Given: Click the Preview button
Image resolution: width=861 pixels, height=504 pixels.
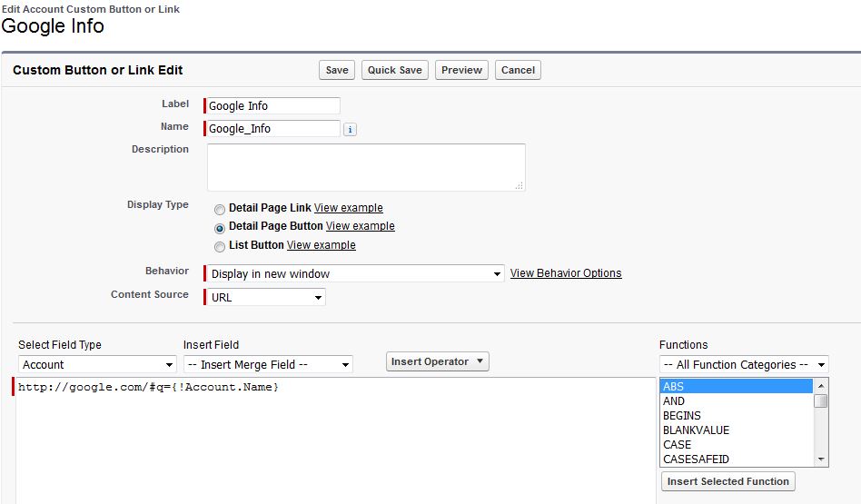Looking at the screenshot, I should (x=461, y=70).
